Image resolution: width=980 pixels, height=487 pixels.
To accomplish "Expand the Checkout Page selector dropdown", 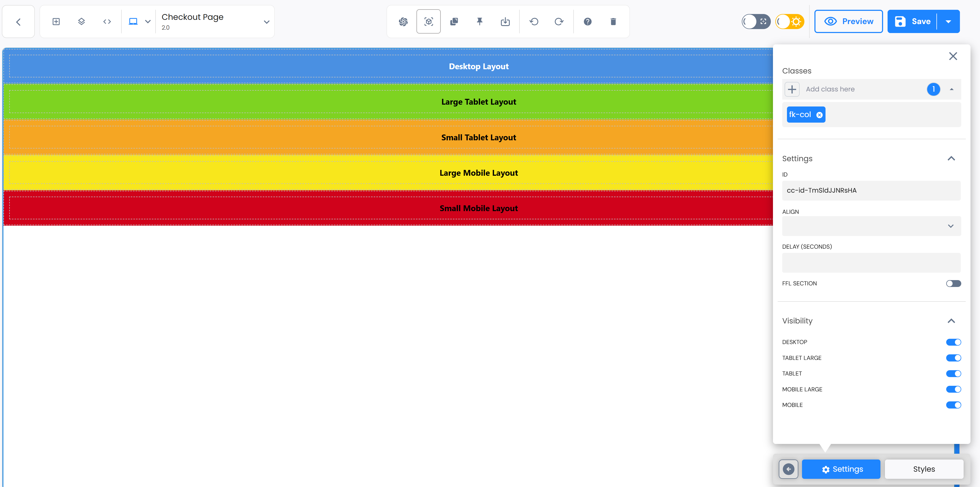I will [x=266, y=22].
